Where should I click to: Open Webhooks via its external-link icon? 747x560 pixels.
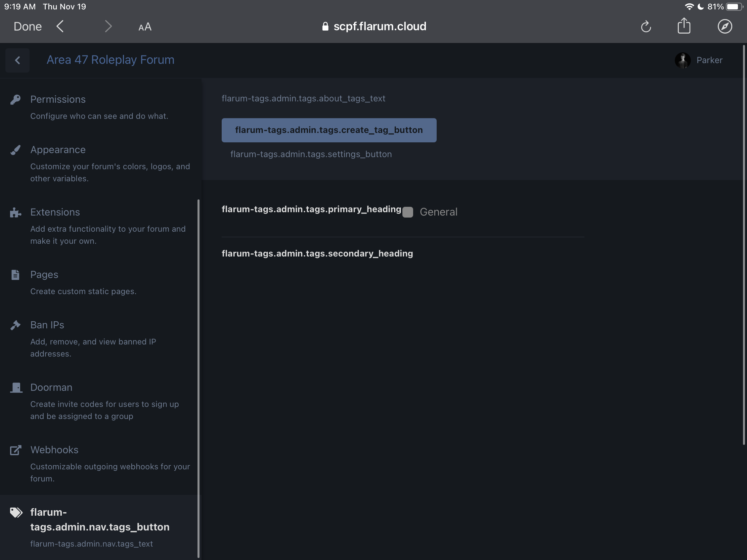click(15, 450)
